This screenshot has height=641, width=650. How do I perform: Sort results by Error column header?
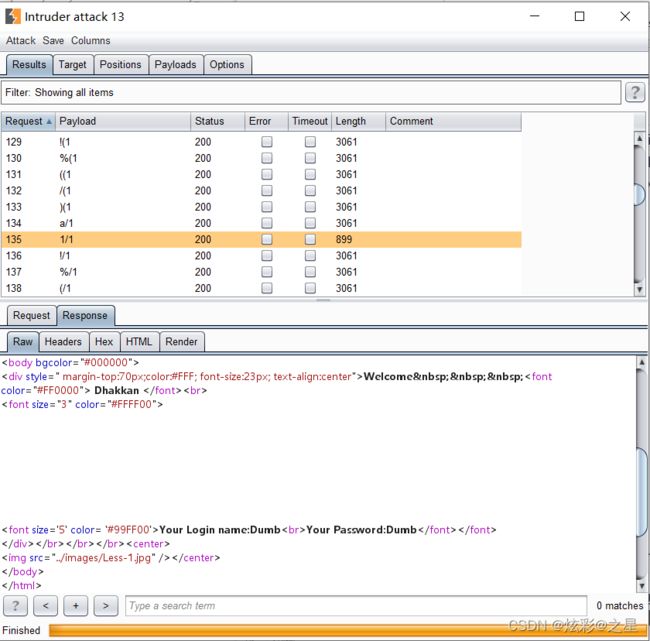pos(266,121)
